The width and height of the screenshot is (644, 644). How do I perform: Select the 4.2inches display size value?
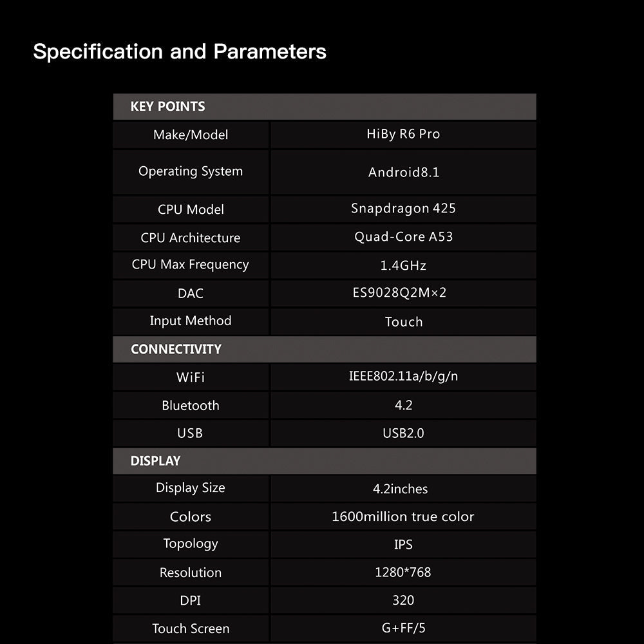tap(400, 489)
